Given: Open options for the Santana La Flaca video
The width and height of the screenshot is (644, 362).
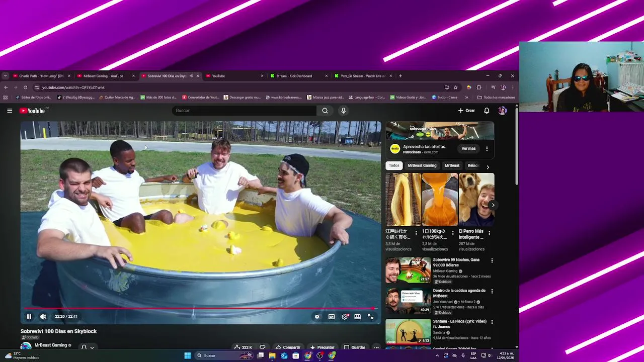Looking at the screenshot, I should [492, 322].
